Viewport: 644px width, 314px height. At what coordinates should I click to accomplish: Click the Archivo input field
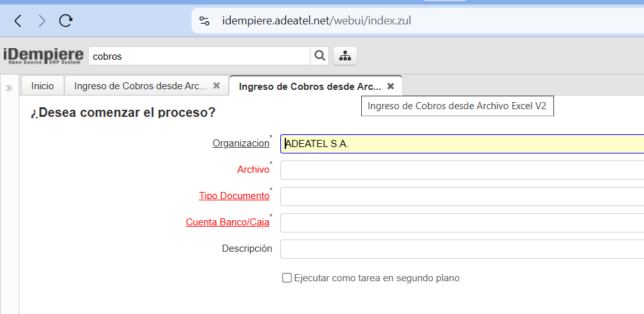461,170
